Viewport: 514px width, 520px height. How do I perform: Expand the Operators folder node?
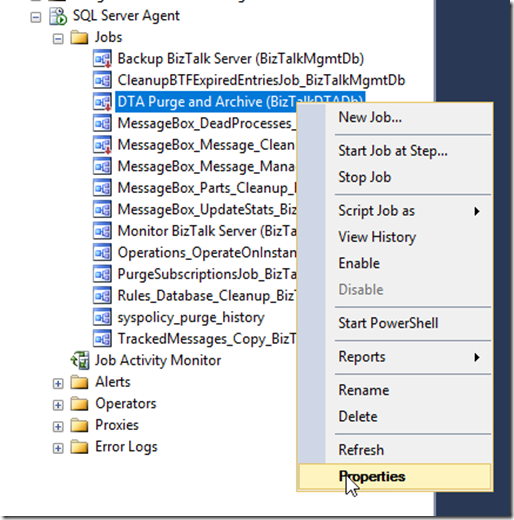coord(58,405)
